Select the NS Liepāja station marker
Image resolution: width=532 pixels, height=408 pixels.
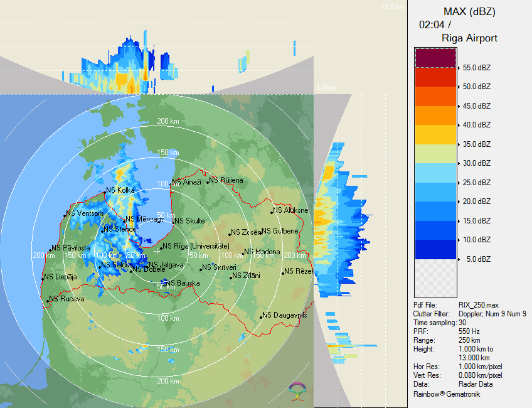point(43,278)
